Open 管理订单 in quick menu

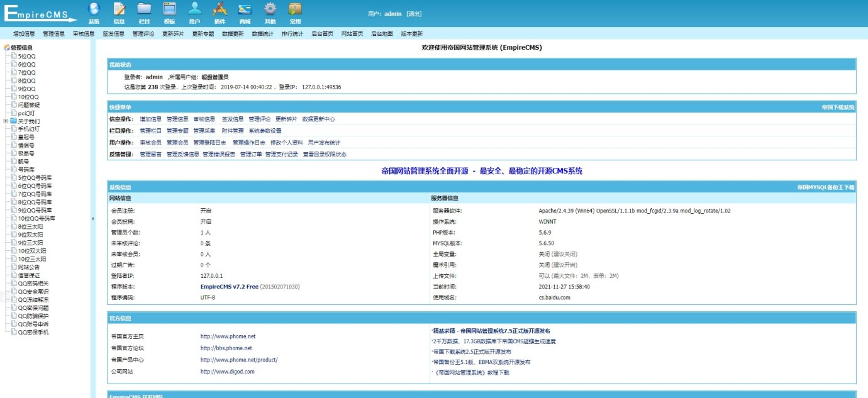(250, 155)
